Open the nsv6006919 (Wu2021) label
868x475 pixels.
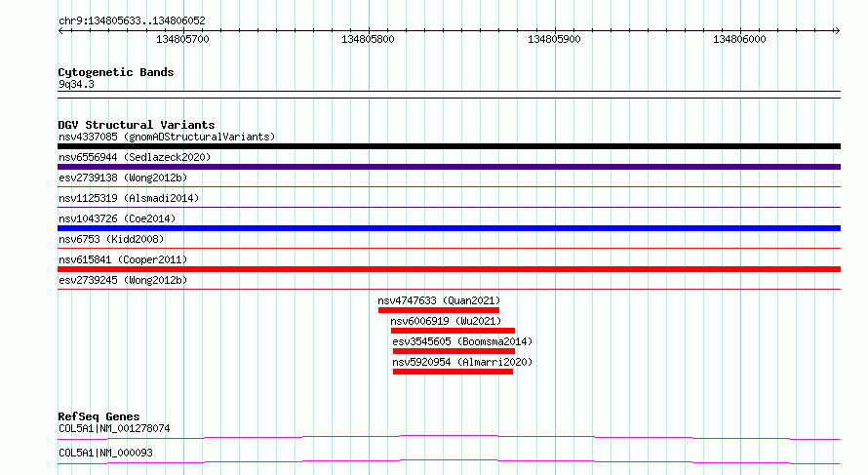point(446,321)
